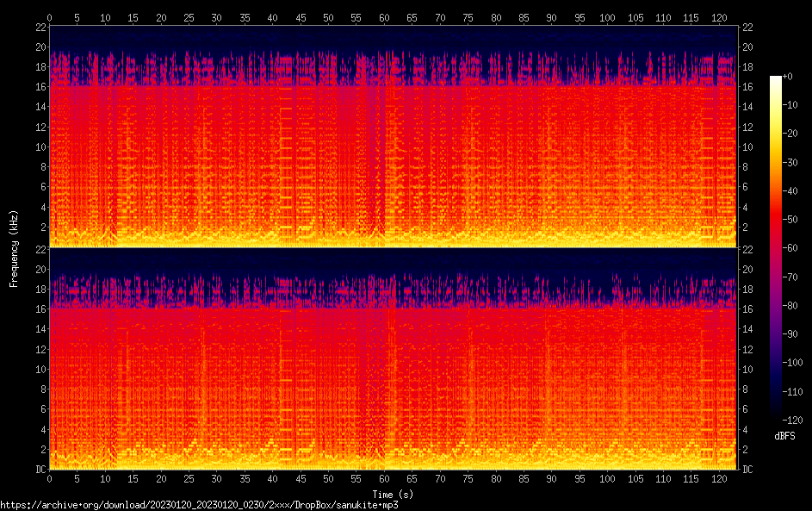Image resolution: width=812 pixels, height=511 pixels.
Task: Click the white top of the dBFS color bar
Action: 776,79
